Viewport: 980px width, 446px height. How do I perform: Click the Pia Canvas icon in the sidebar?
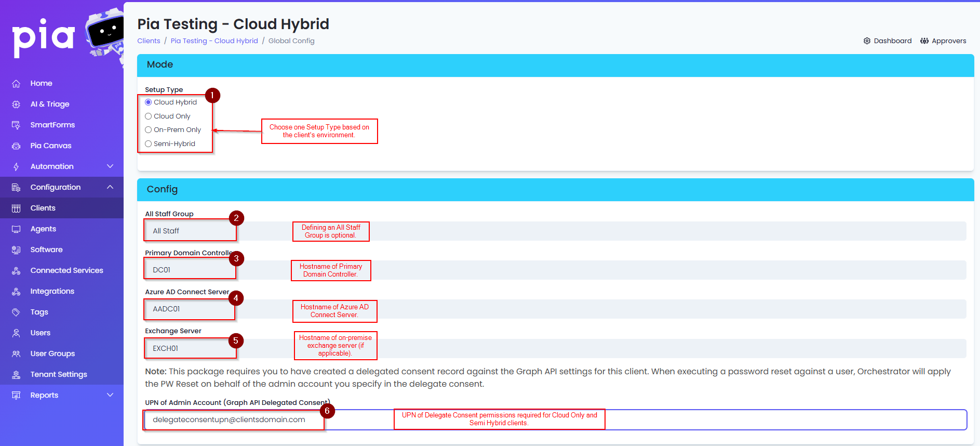pyautogui.click(x=16, y=146)
